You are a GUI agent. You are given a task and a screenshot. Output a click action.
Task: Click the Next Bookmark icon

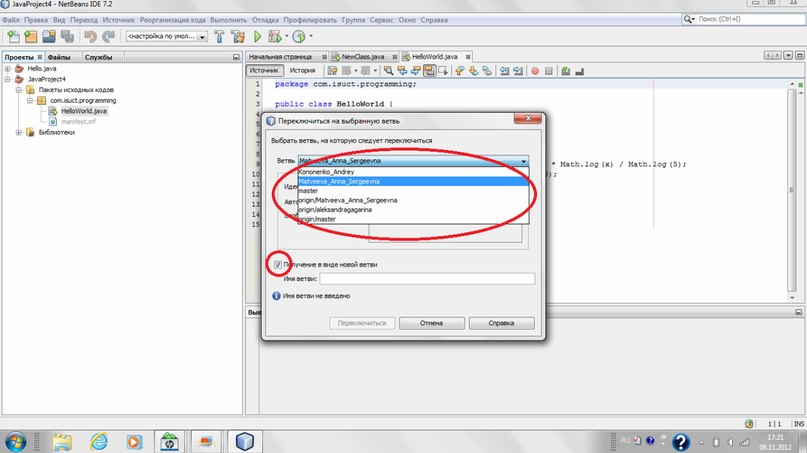pos(473,71)
